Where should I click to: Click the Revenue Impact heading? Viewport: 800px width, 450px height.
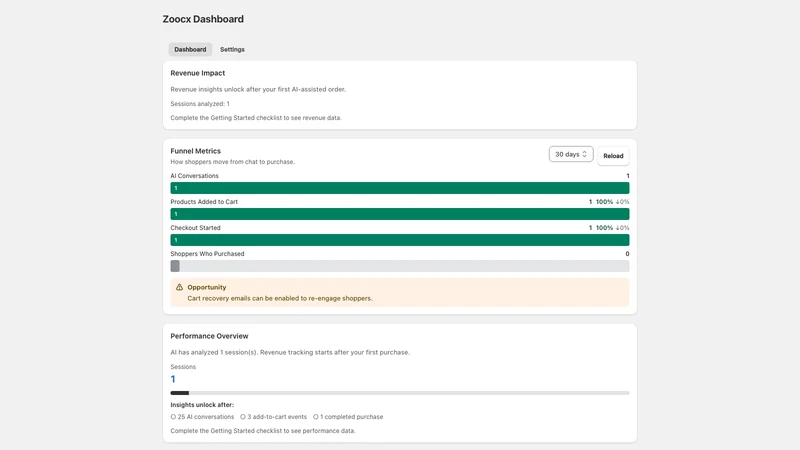tap(197, 73)
